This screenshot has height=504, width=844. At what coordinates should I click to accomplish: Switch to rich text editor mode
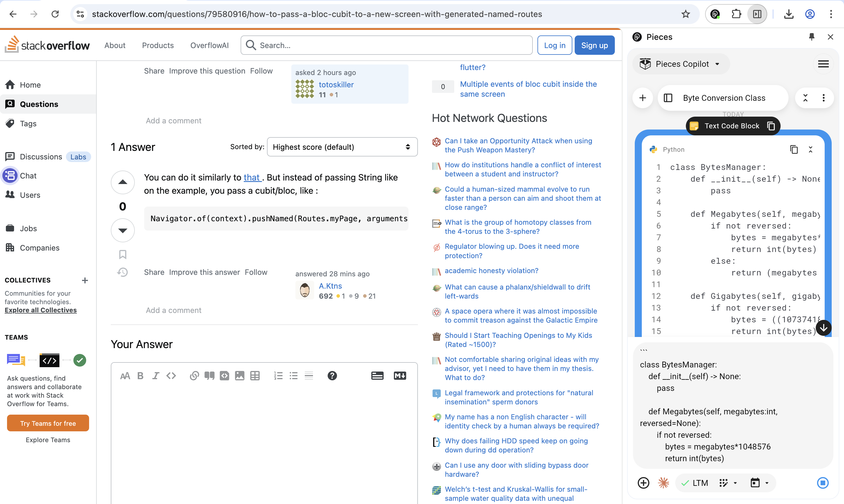[x=377, y=376]
